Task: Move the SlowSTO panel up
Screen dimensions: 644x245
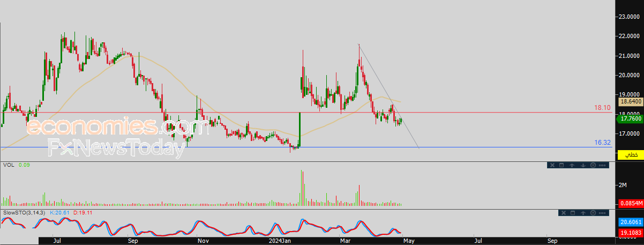Action: pos(582,213)
